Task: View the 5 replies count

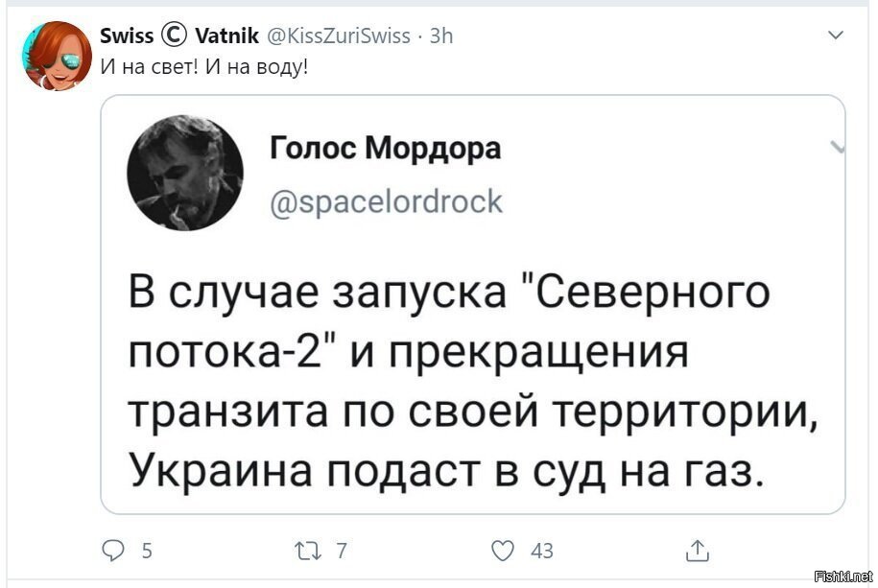Action: click(147, 551)
